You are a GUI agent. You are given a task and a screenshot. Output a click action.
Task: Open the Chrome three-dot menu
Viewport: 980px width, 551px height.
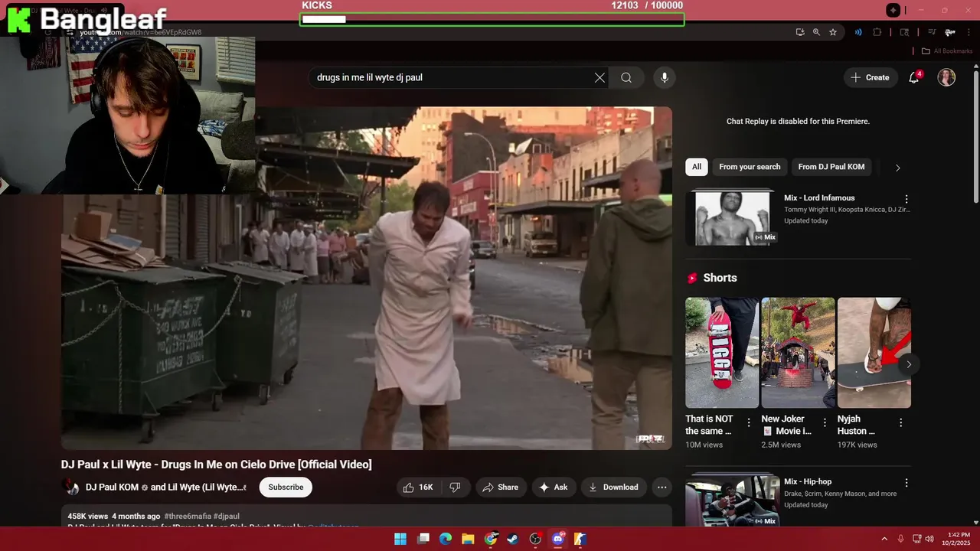(x=968, y=32)
